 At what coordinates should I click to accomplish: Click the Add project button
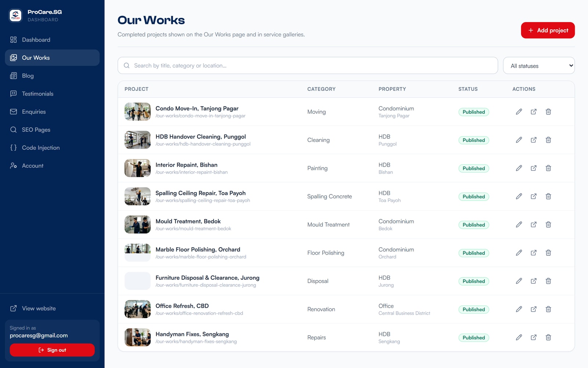tap(548, 30)
